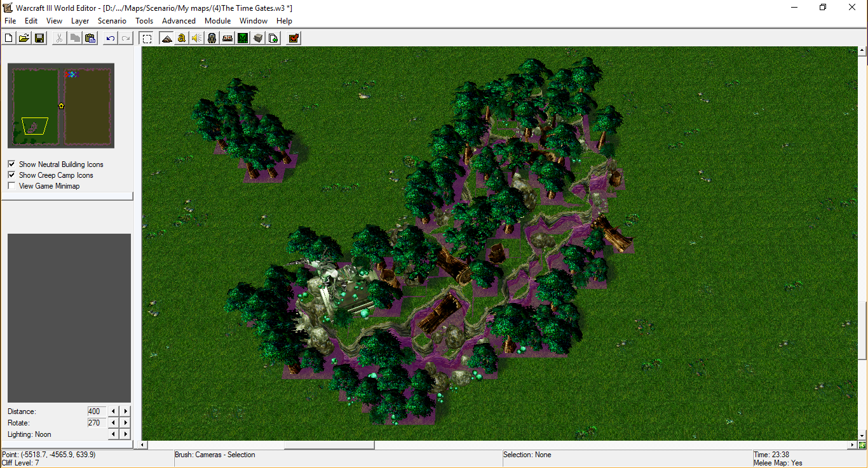Open the Tools menu

[144, 21]
